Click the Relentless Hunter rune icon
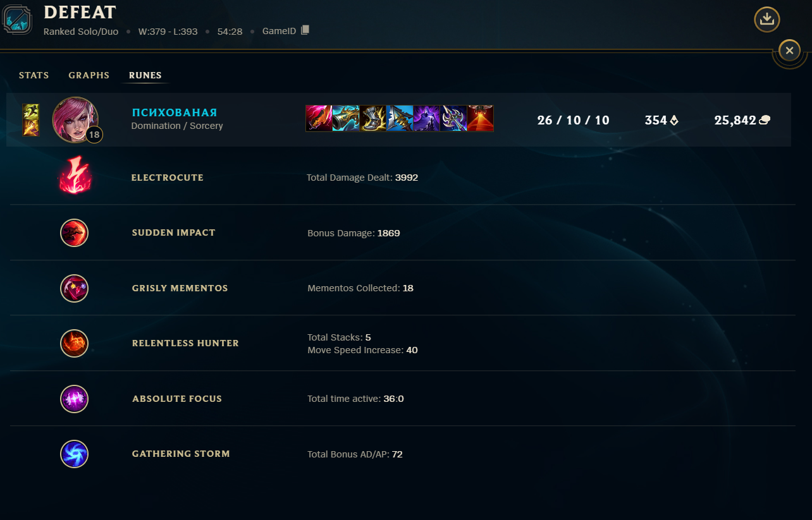 [74, 343]
